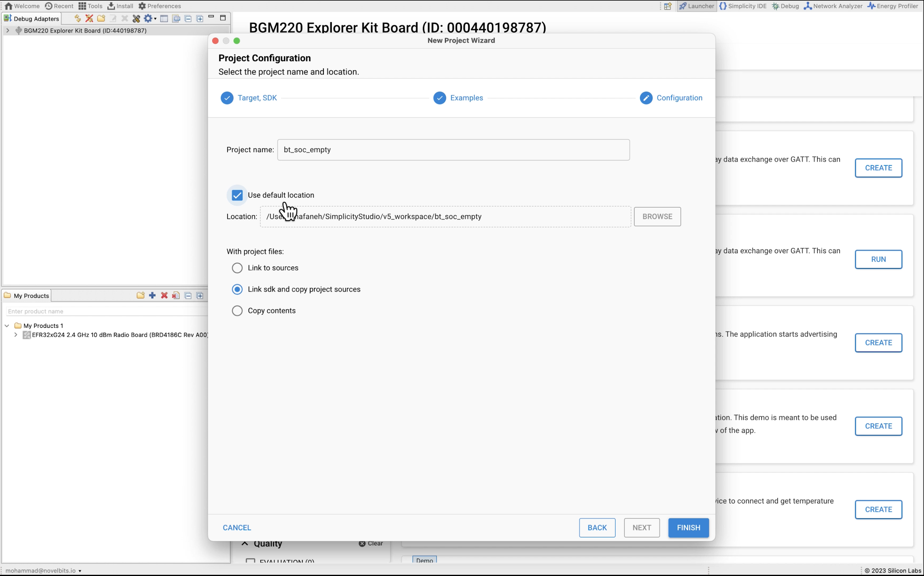Click the wrench and screwdriver tools icon
The width and height of the screenshot is (924, 576).
point(136,18)
